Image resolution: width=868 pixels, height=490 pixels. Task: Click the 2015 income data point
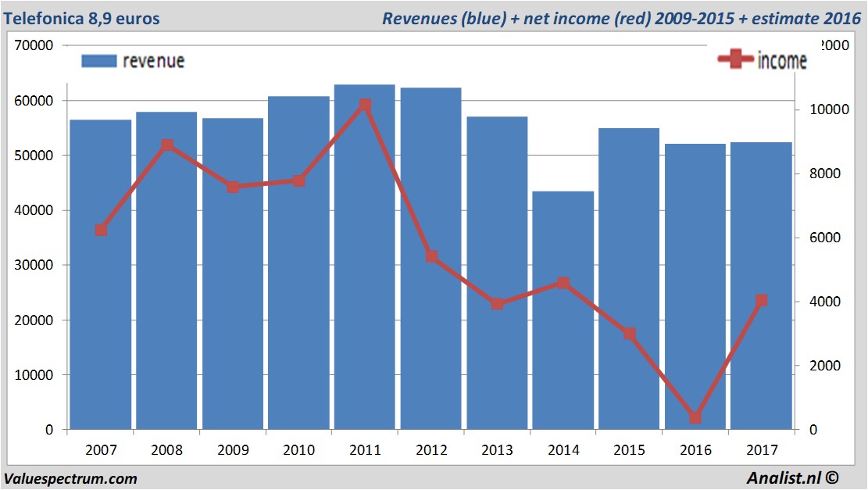[630, 334]
